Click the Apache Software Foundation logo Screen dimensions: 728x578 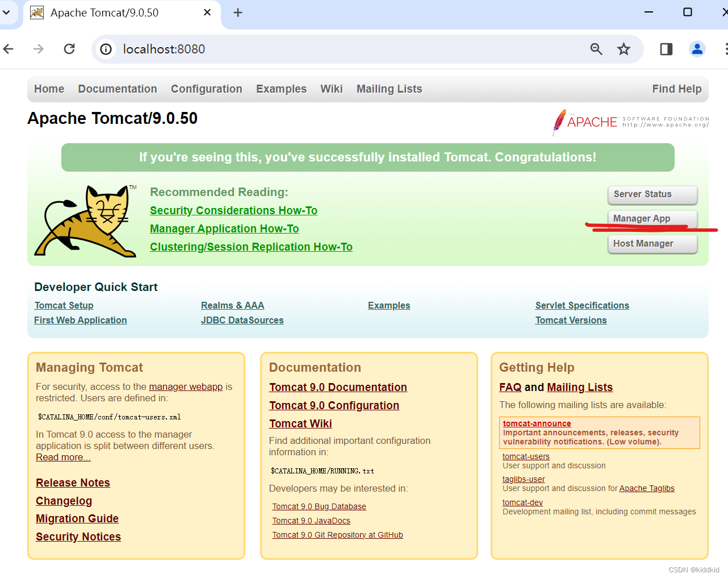point(630,122)
